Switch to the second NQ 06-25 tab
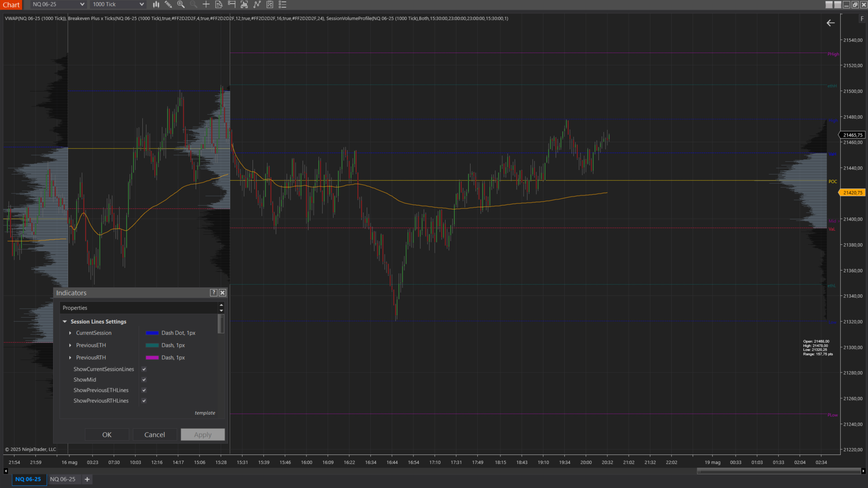 (x=63, y=479)
